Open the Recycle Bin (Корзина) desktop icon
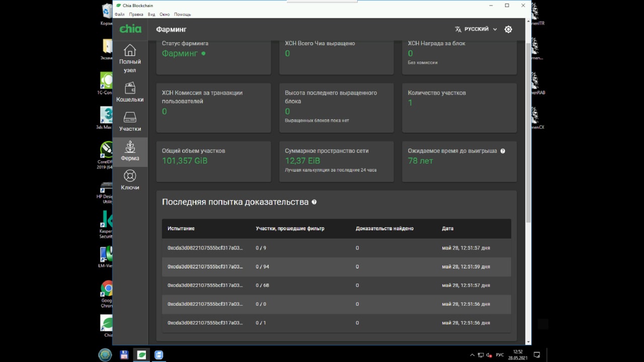The image size is (644, 362). pyautogui.click(x=107, y=14)
